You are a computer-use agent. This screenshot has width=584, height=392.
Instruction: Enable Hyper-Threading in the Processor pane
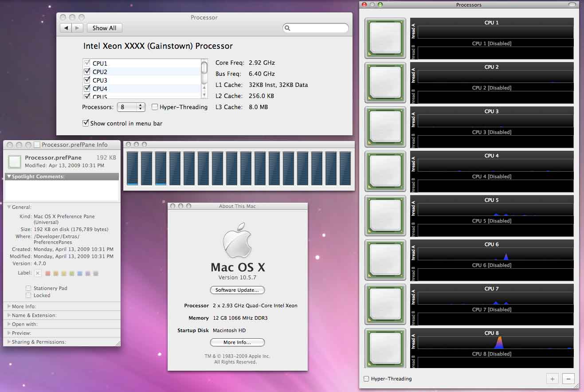click(x=155, y=107)
